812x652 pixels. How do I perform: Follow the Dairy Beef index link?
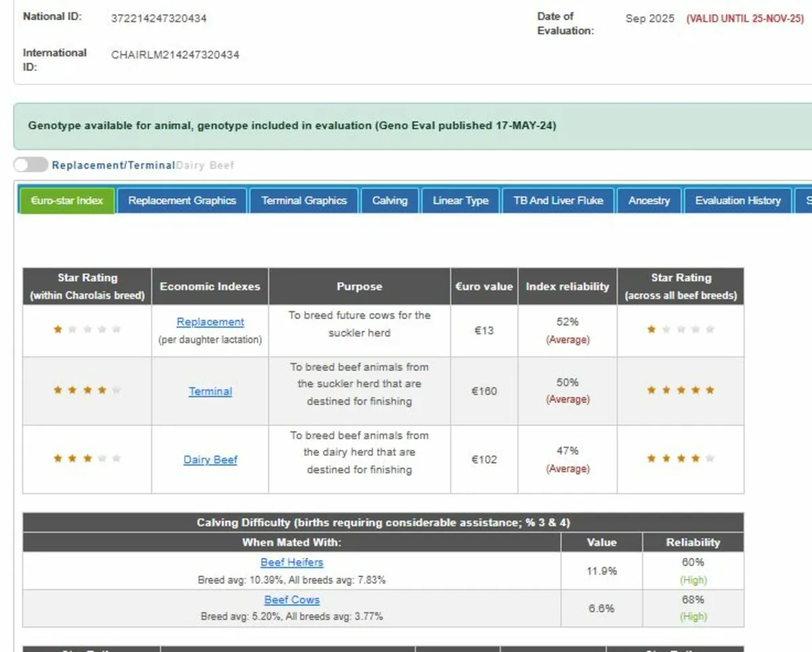click(x=210, y=460)
